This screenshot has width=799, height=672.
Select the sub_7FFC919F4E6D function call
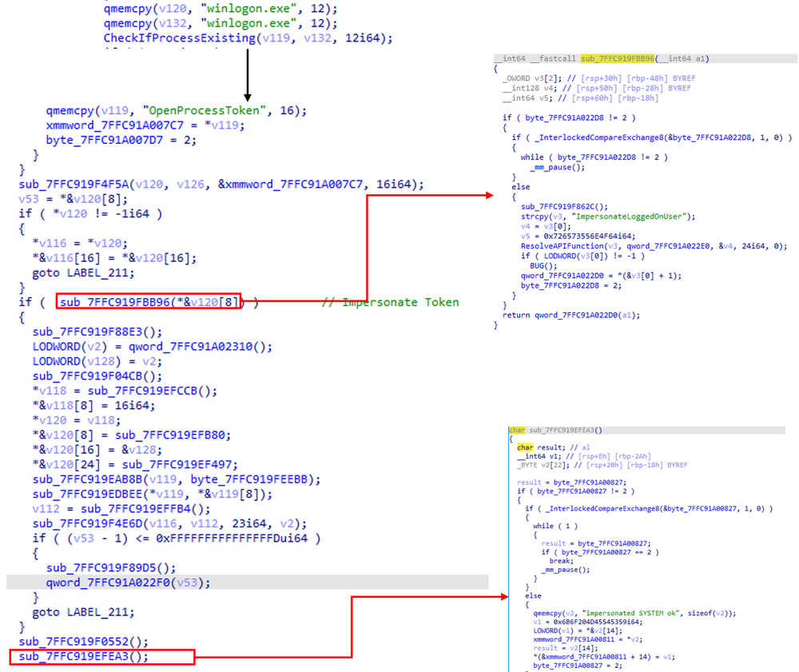point(169,524)
